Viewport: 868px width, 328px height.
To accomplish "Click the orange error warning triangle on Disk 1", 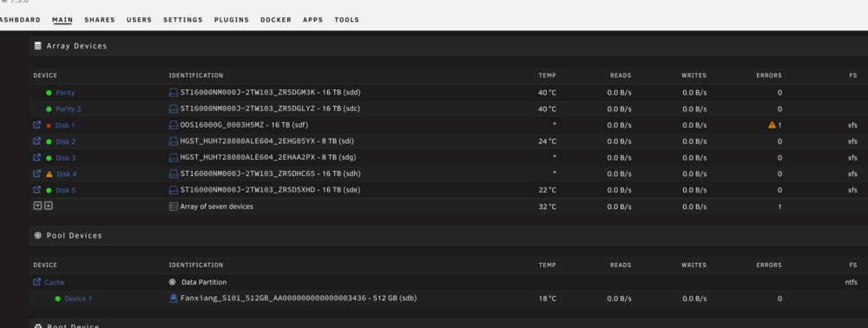I will pyautogui.click(x=772, y=125).
